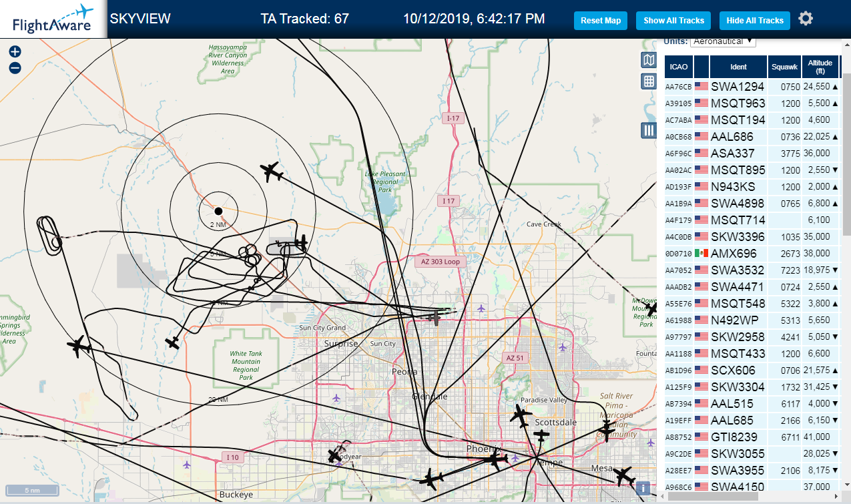This screenshot has height=504, width=851.
Task: Select aircraft icon north of Scottsdale label
Action: click(521, 416)
